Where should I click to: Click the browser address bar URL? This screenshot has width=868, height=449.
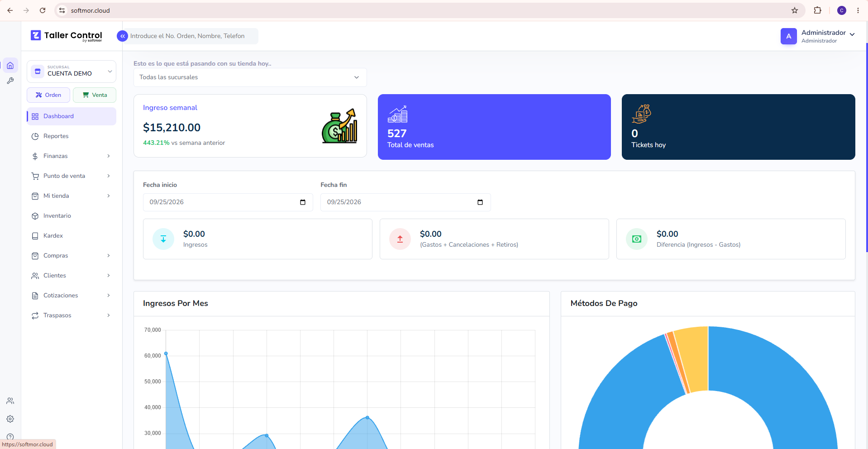(x=91, y=10)
